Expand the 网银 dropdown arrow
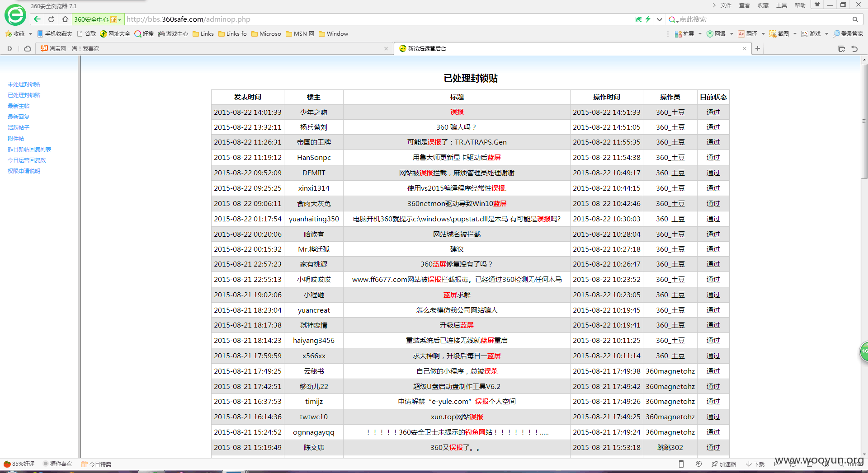The image size is (868, 473). [x=731, y=34]
